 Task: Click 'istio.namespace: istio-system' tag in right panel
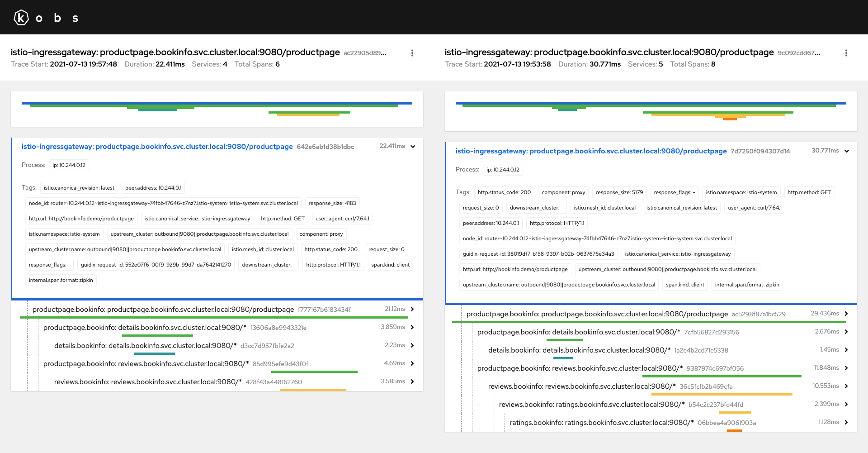pos(741,192)
